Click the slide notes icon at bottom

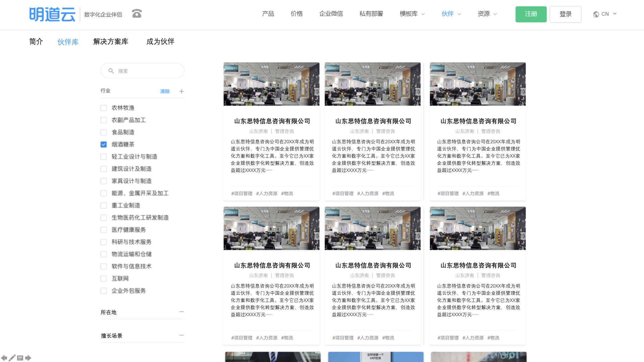point(20,358)
